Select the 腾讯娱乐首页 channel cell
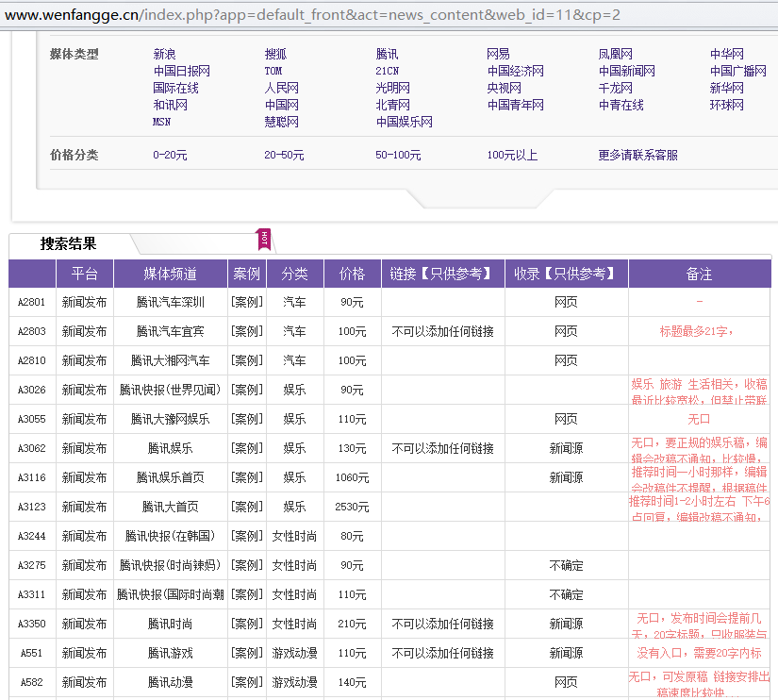The image size is (778, 700). (170, 478)
